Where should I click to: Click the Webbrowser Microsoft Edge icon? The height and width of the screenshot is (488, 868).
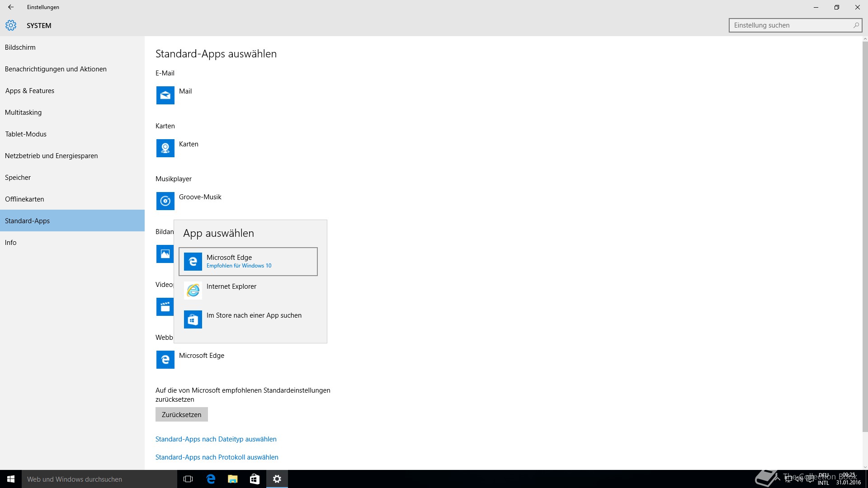pyautogui.click(x=165, y=360)
